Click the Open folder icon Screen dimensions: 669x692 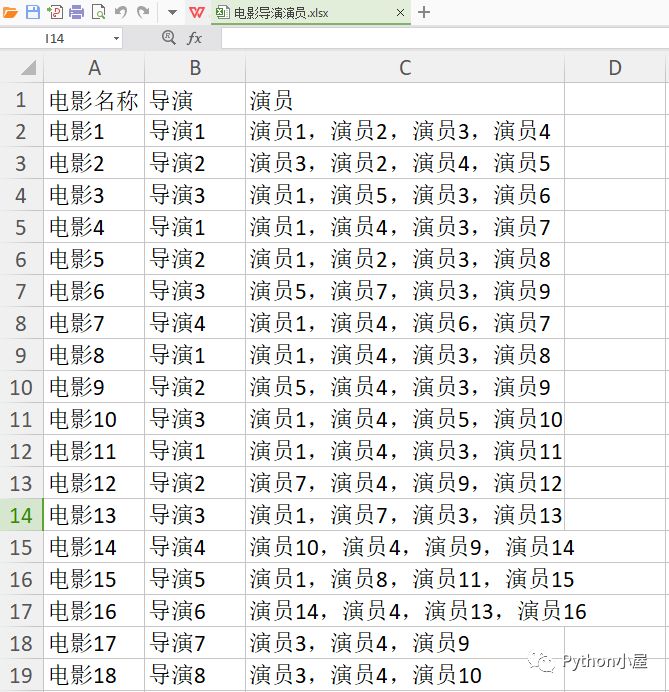pyautogui.click(x=10, y=12)
